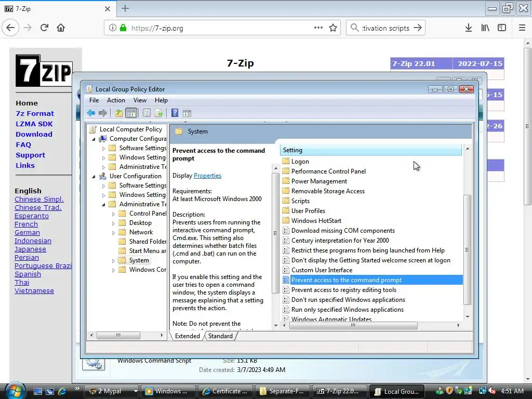Open View menu in Group Policy Editor
This screenshot has height=399, width=532.
coord(140,100)
